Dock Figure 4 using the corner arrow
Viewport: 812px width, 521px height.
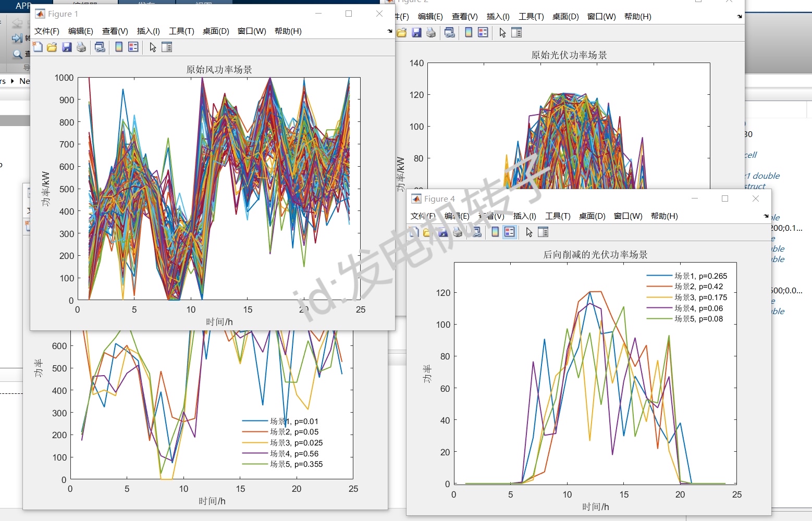click(766, 216)
